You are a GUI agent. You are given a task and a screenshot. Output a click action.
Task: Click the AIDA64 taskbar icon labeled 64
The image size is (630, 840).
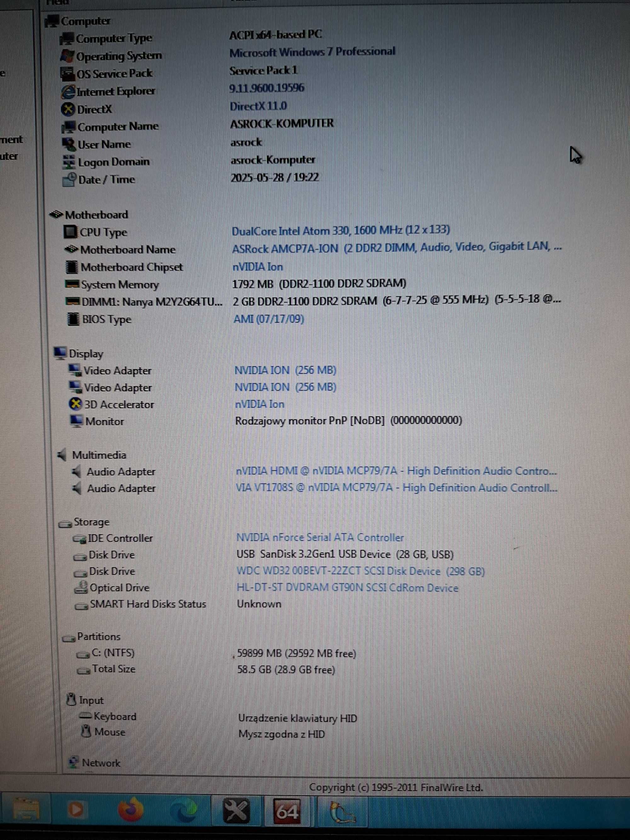[x=288, y=812]
